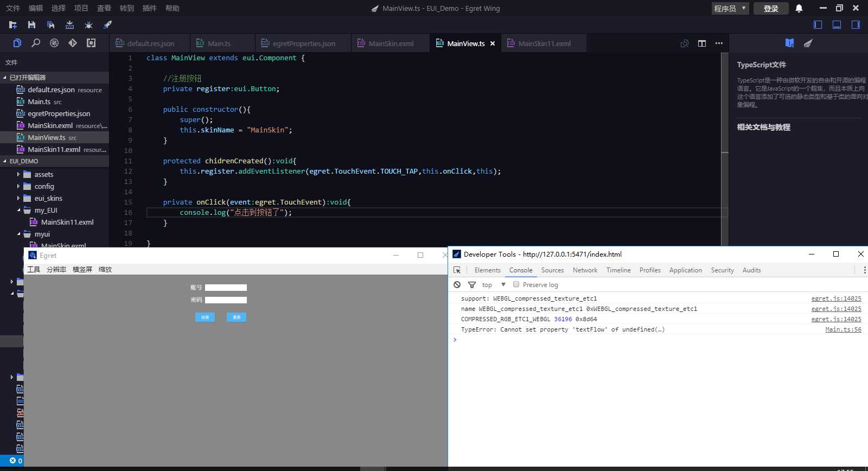Click the 密码 input field in Egret preview
The width and height of the screenshot is (868, 471).
226,300
